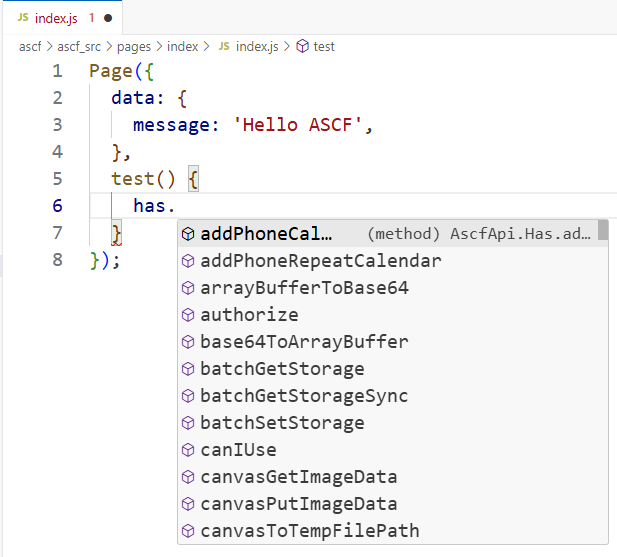Click the cube icon beside 'test' breadcrumb
This screenshot has width=617, height=557.
(303, 47)
